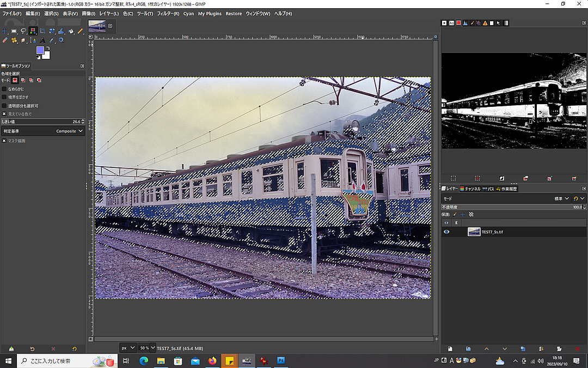Open Tool Options panel configuration menu
Image resolution: width=588 pixels, height=368 pixels.
pyautogui.click(x=83, y=66)
